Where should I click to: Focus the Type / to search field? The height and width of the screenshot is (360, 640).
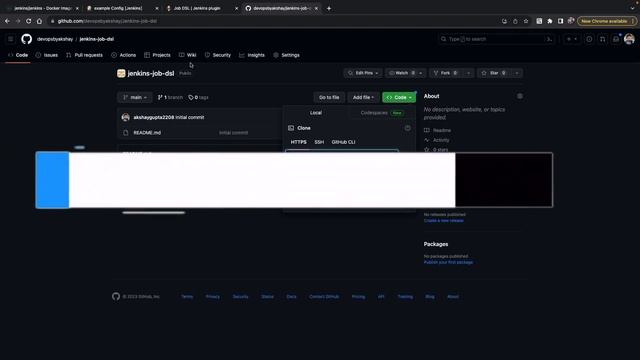click(x=496, y=39)
